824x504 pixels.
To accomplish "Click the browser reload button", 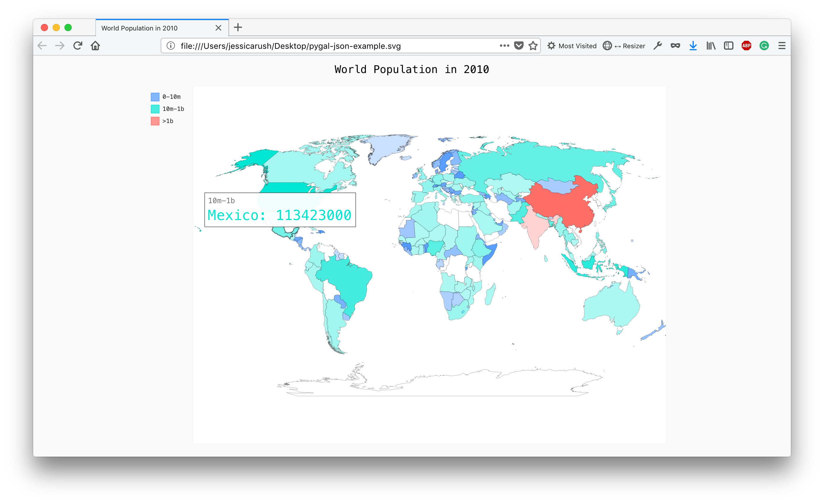I will point(78,46).
